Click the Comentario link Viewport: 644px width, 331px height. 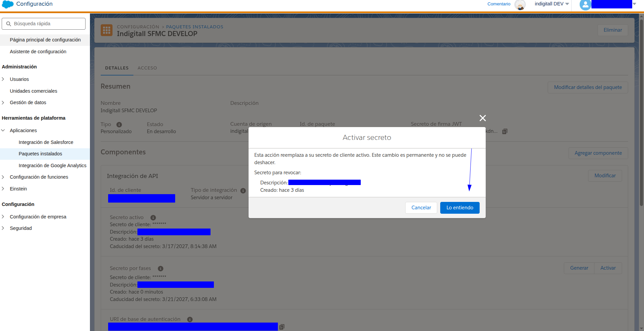coord(499,4)
